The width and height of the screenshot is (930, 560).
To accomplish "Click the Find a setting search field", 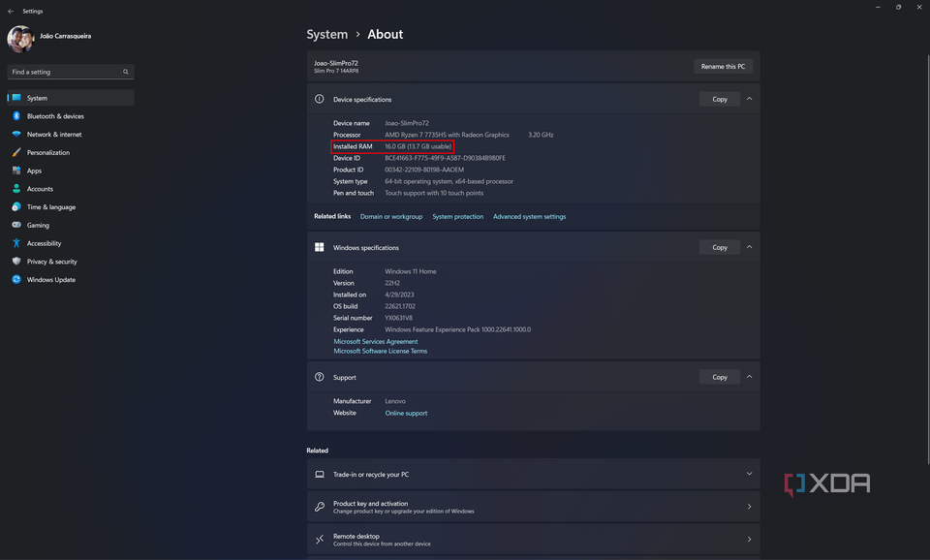I will [71, 72].
